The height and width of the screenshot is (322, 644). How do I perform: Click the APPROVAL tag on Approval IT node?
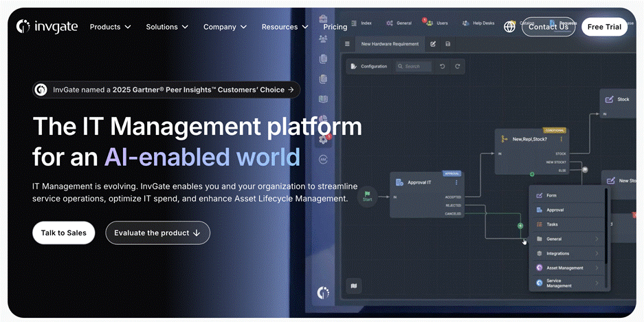click(452, 173)
